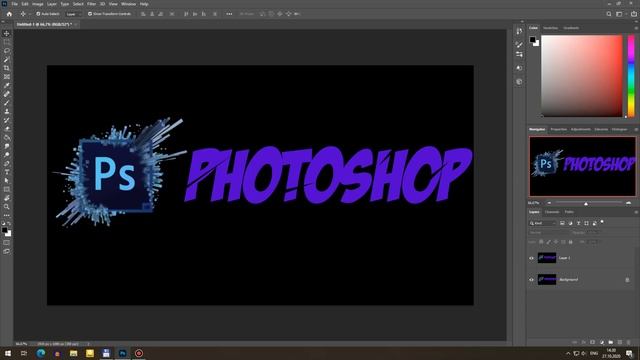
Task: Select the Path Selection tool
Action: tap(7, 180)
